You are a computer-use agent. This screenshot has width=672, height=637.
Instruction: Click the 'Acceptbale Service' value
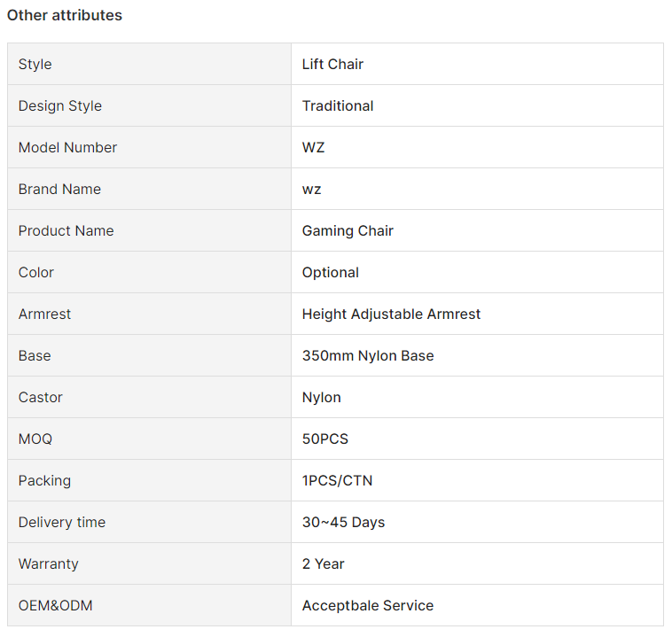tap(368, 605)
